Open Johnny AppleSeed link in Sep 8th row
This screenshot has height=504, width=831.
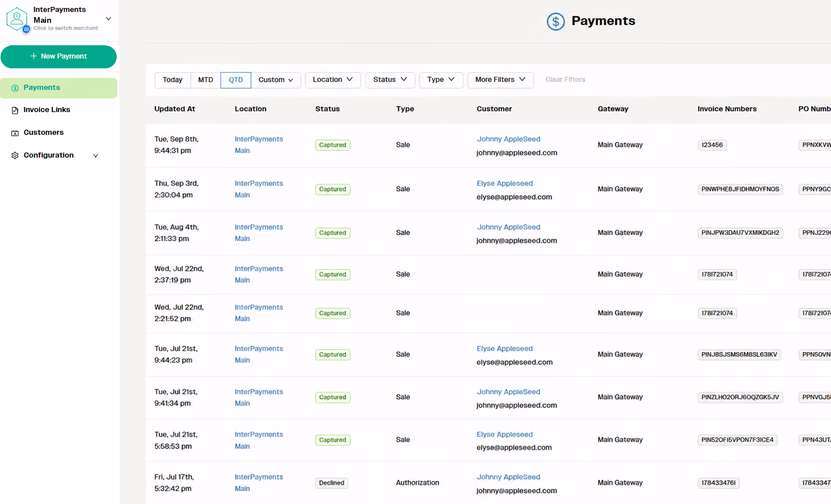[508, 139]
